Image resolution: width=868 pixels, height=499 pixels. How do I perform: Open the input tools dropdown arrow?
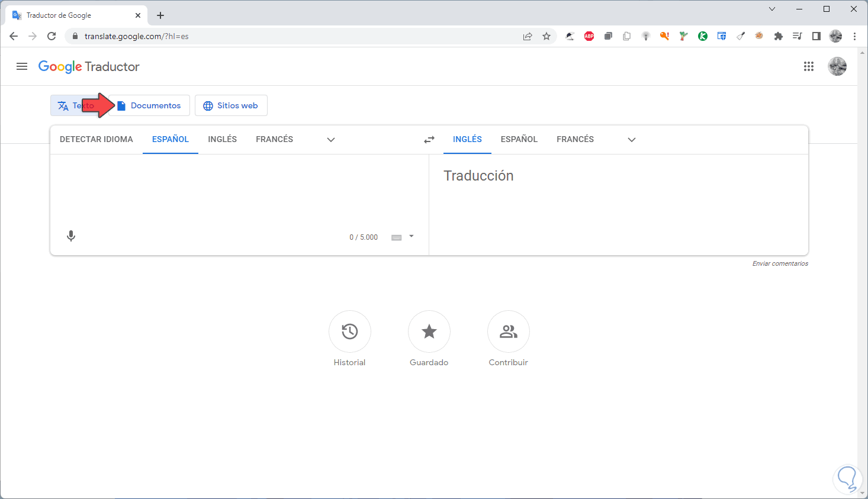point(412,237)
